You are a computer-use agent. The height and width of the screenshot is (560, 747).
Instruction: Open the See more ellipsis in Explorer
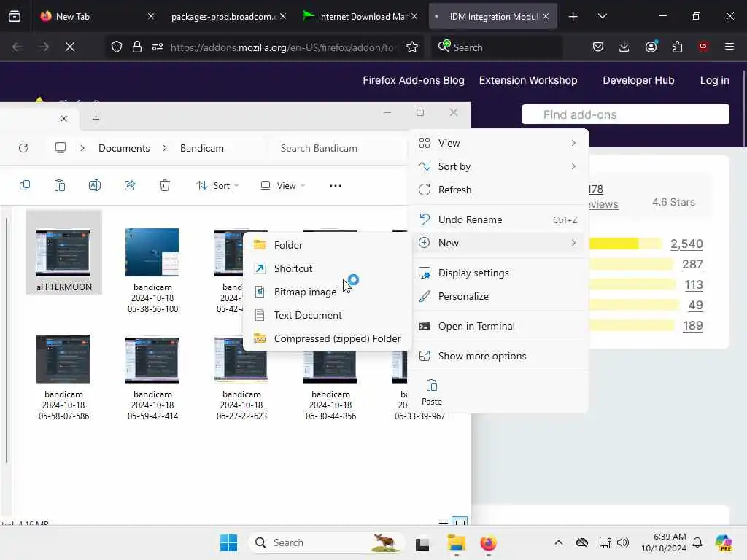336,186
